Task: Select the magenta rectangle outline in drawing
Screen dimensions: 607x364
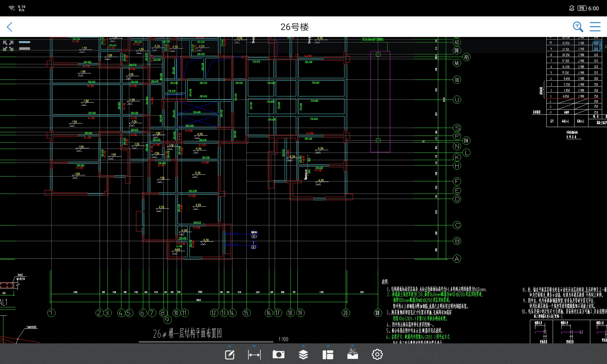Action: pos(380,101)
